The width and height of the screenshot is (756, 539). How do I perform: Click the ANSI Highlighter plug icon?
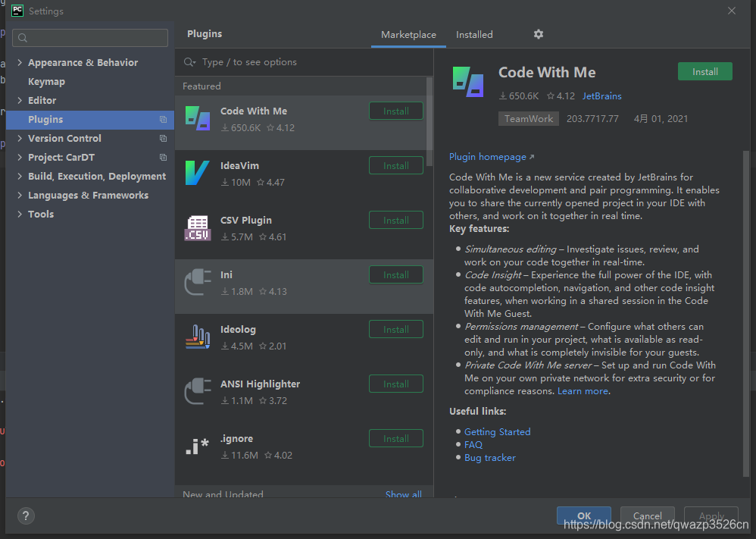coord(198,391)
